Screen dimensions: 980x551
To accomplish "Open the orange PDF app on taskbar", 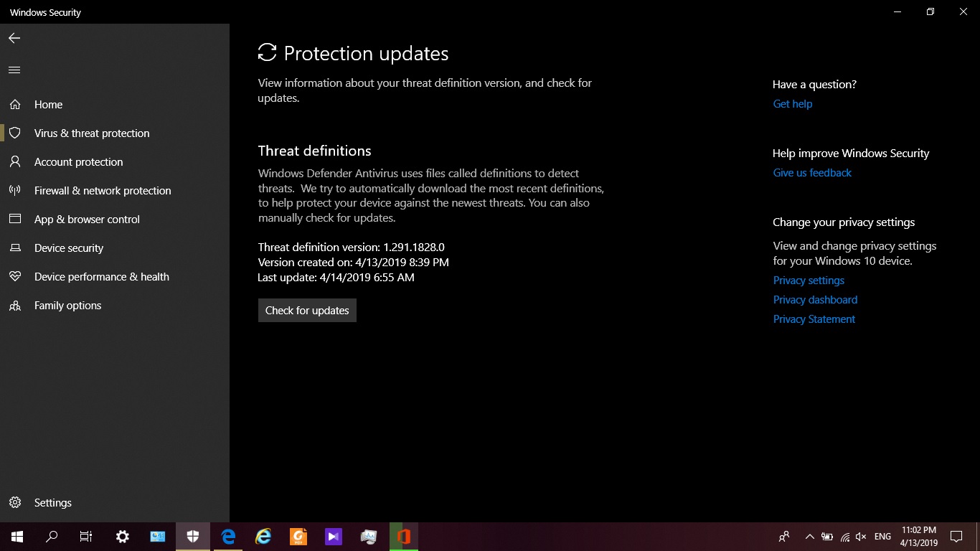I will (298, 537).
